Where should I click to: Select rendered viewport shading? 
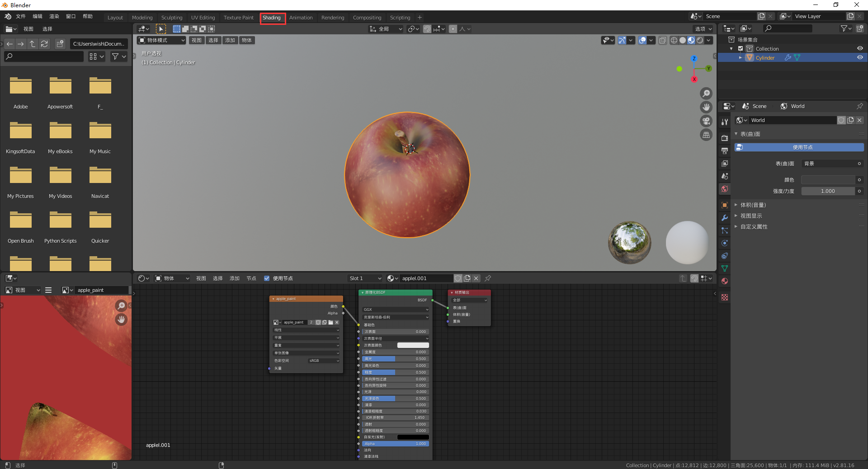point(700,40)
